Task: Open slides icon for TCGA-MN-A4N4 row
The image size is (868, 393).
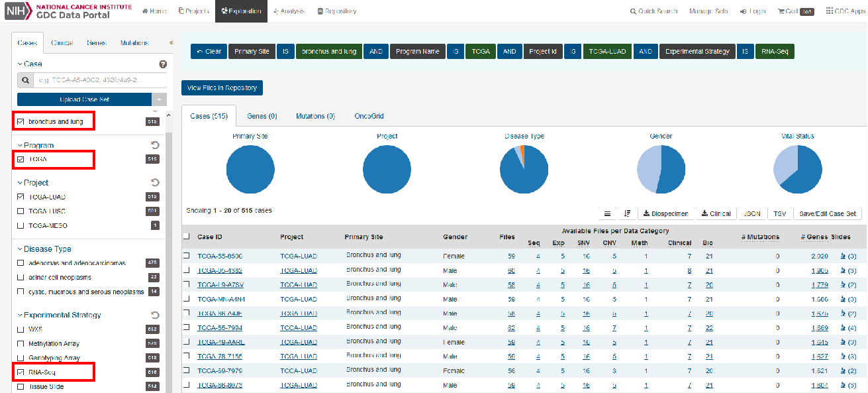Action: tap(843, 299)
